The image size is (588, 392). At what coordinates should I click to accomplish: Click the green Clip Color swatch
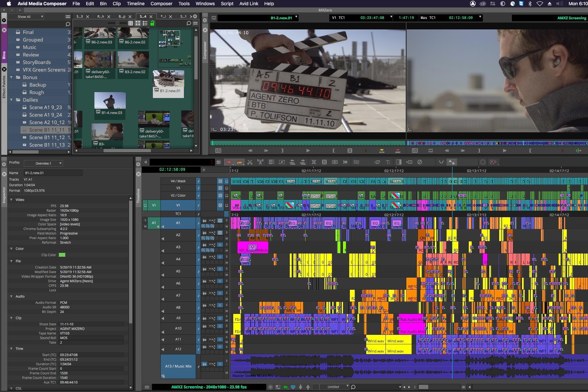point(62,255)
